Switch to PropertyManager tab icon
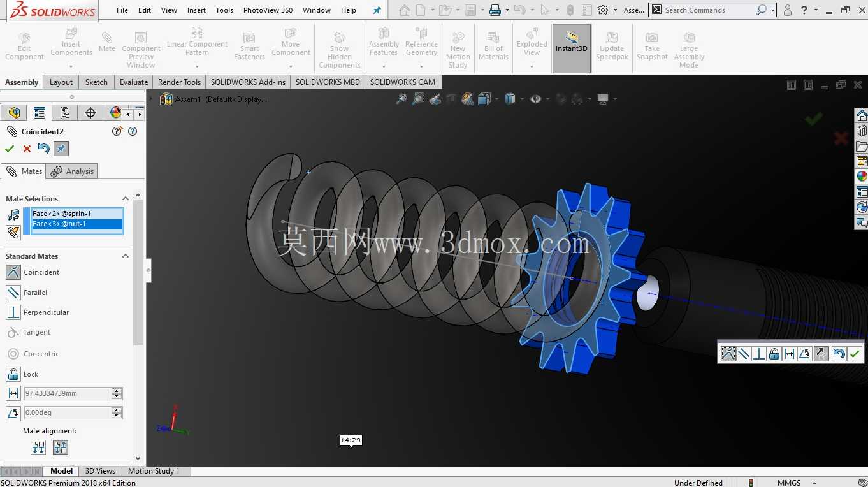The width and height of the screenshot is (868, 487). [40, 113]
